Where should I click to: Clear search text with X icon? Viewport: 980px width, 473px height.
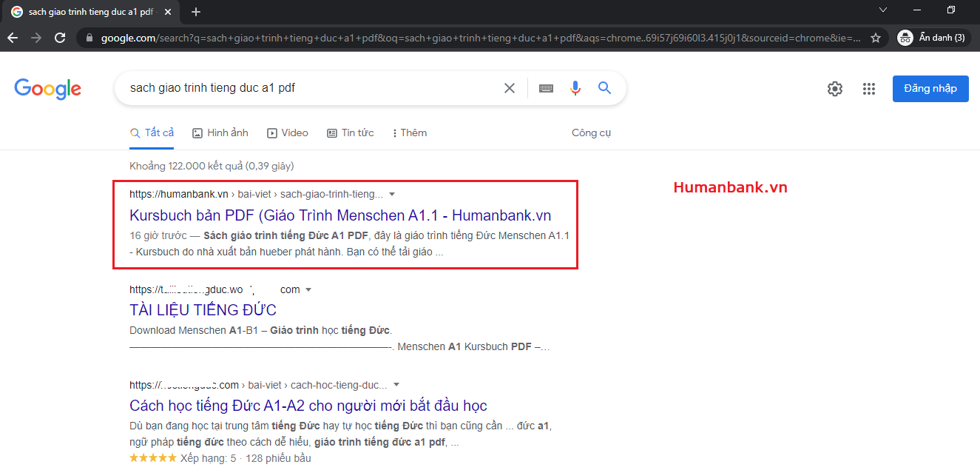click(x=510, y=88)
